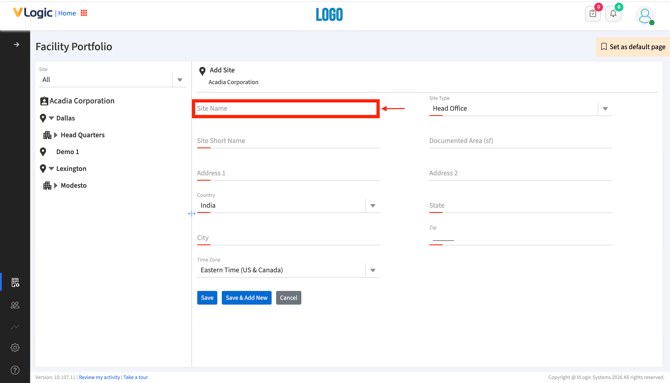Select Modesto in the tree
Image resolution: width=670 pixels, height=383 pixels.
[73, 186]
